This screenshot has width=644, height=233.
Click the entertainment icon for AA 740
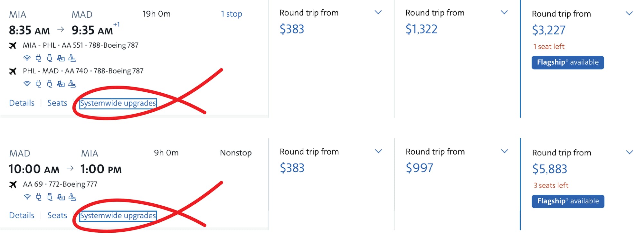[61, 84]
